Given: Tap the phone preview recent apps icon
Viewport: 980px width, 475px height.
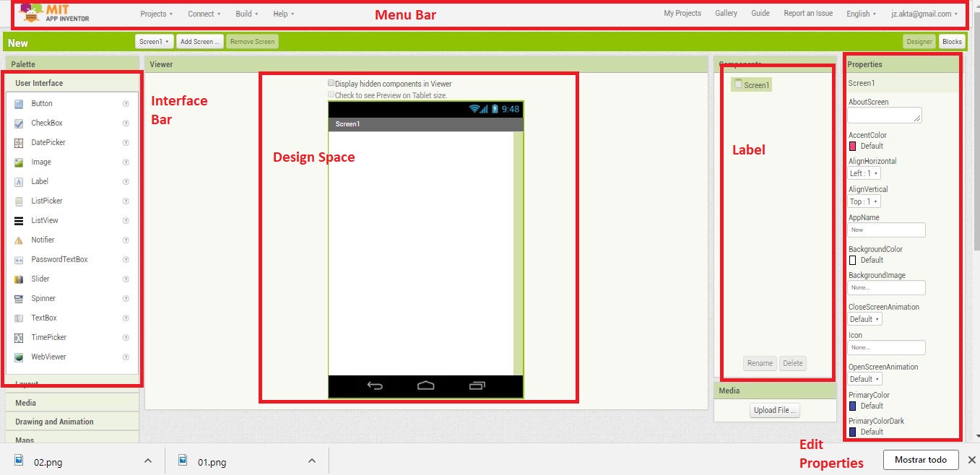Looking at the screenshot, I should click(x=477, y=386).
